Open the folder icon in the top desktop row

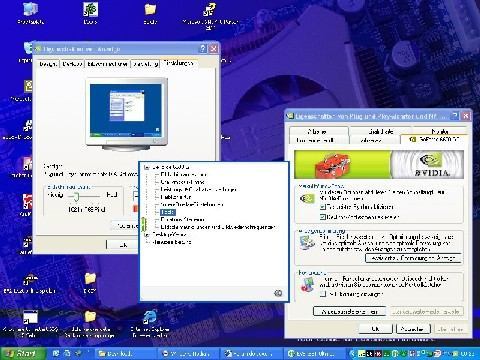click(x=150, y=9)
